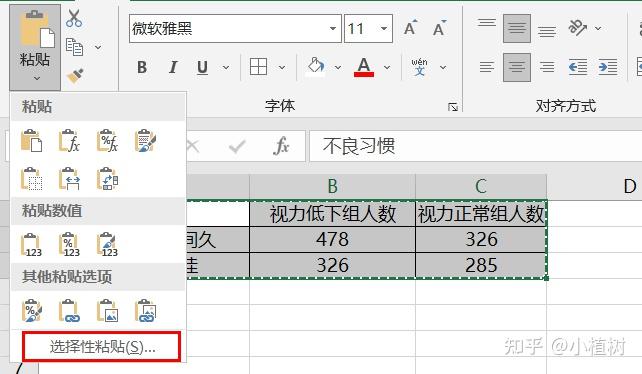642x374 pixels.
Task: Align text right
Action: click(547, 67)
